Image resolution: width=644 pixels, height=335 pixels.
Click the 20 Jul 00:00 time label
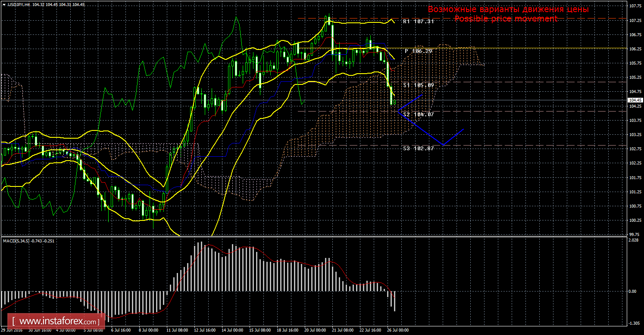click(x=315, y=331)
